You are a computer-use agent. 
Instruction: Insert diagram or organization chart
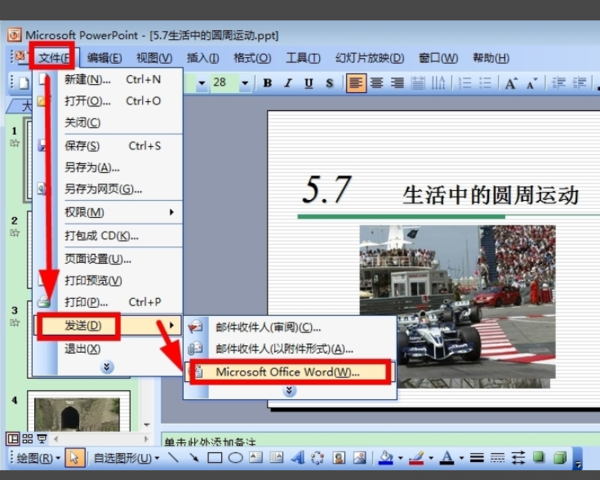[x=318, y=458]
